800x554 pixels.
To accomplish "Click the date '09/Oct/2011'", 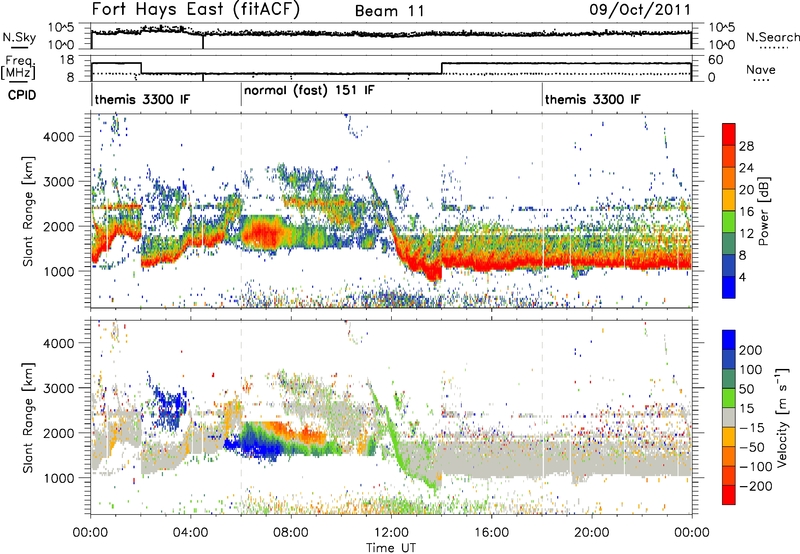I will 640,10.
